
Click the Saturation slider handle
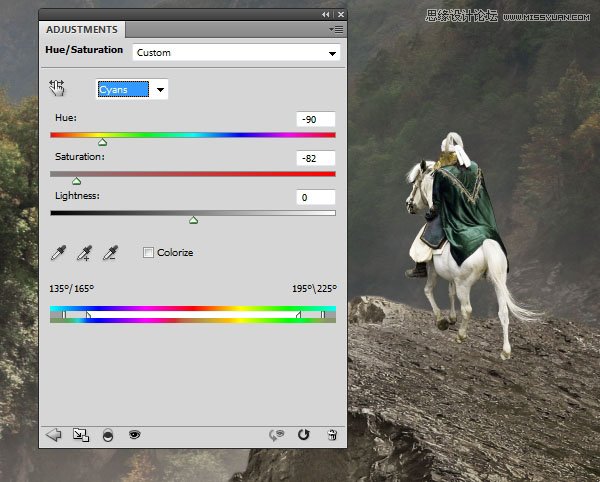click(77, 181)
